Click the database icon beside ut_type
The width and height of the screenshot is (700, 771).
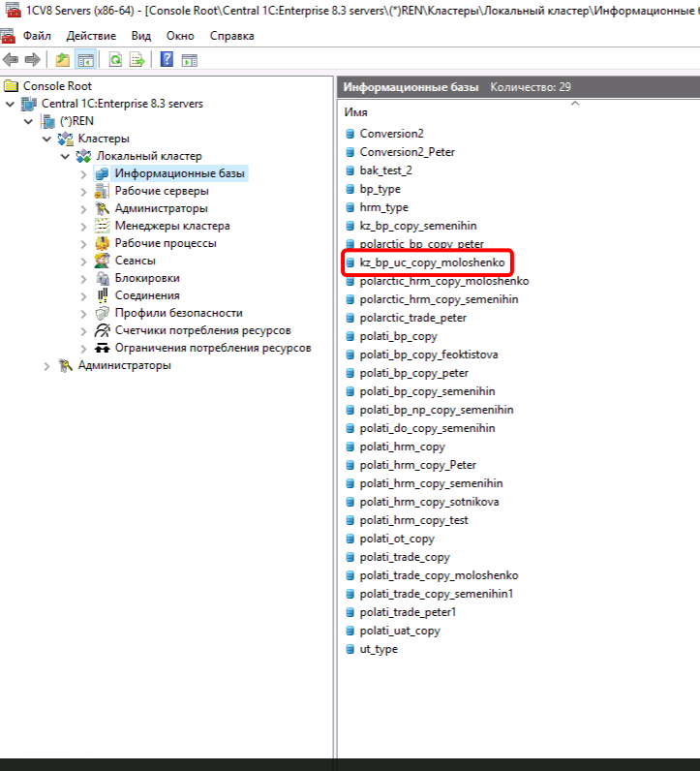[350, 649]
